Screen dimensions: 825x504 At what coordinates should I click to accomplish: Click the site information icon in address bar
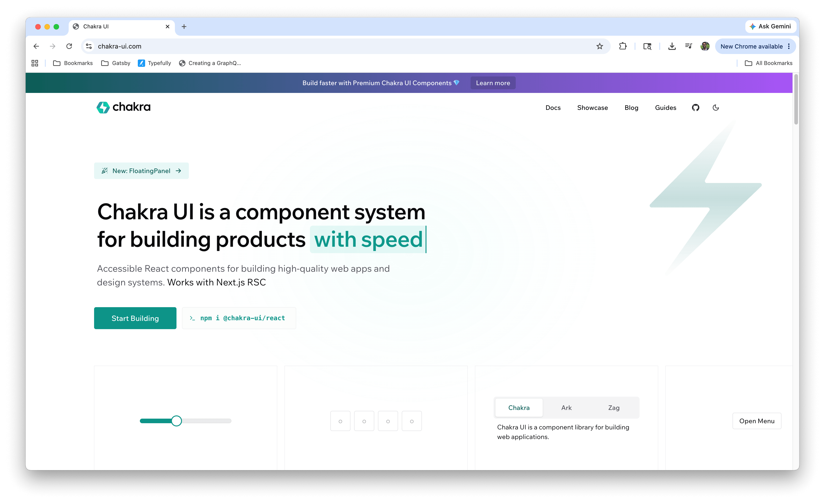pyautogui.click(x=89, y=46)
